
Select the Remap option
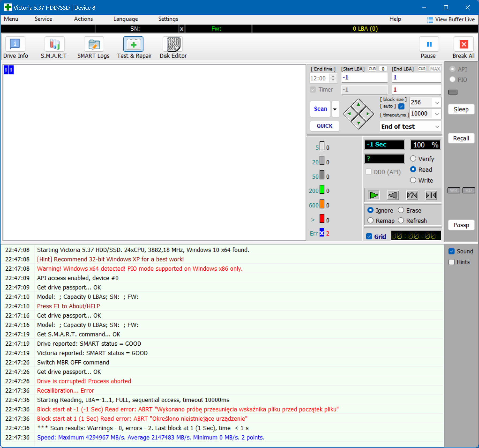click(371, 221)
